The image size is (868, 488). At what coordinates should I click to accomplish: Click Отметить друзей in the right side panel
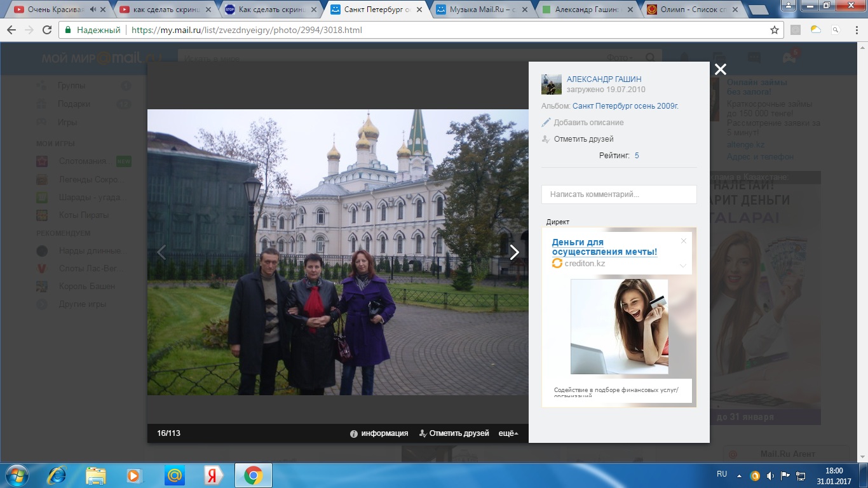pyautogui.click(x=583, y=139)
